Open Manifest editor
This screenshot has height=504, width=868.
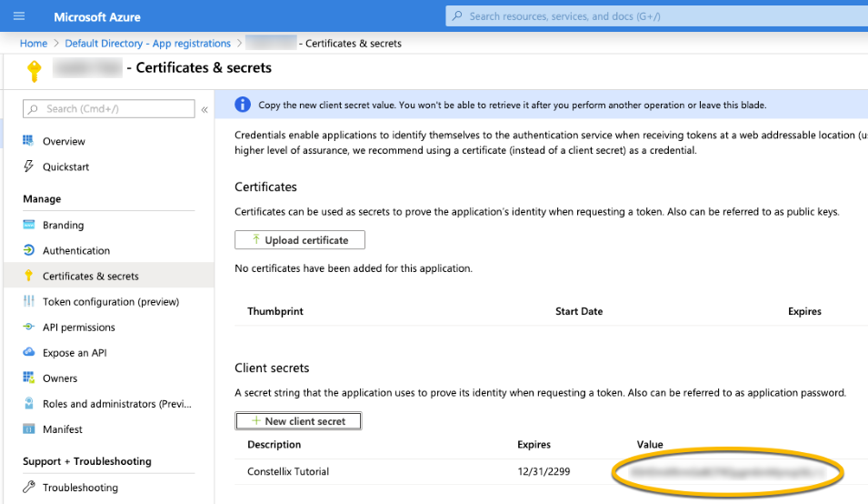63,429
